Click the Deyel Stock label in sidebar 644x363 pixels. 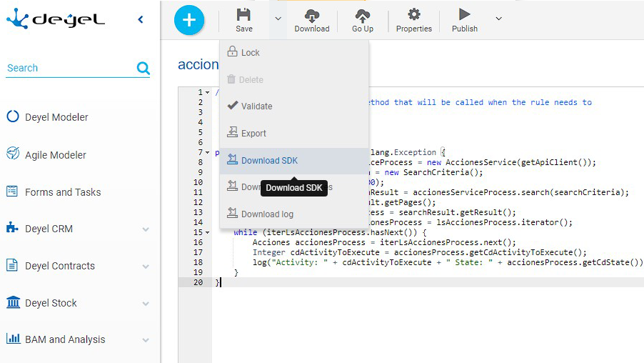51,304
